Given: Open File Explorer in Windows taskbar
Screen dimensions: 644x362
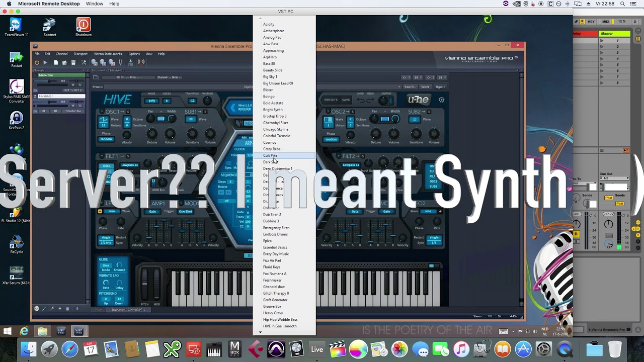Looking at the screenshot, I should (43, 331).
